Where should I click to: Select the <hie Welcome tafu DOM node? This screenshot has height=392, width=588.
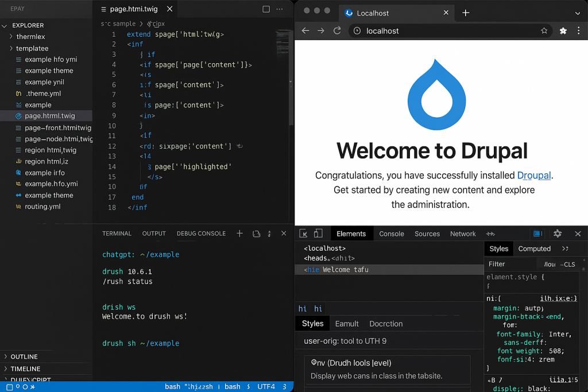coord(389,269)
